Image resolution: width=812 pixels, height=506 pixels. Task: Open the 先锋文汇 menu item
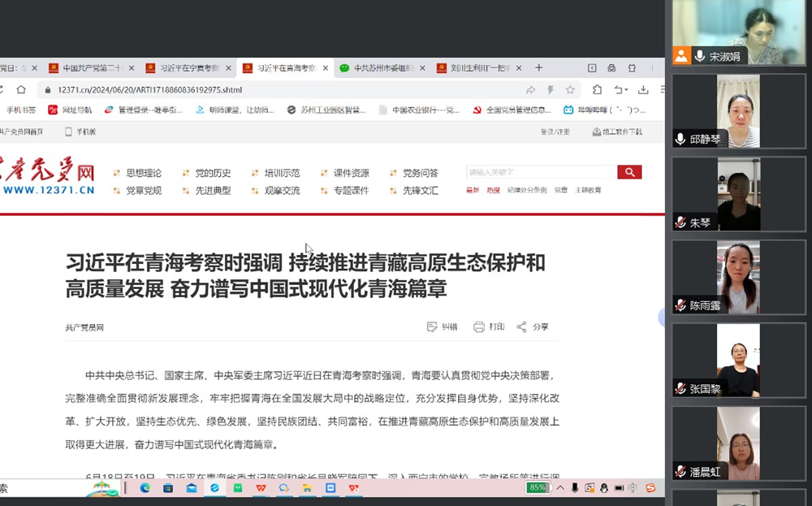click(x=421, y=191)
